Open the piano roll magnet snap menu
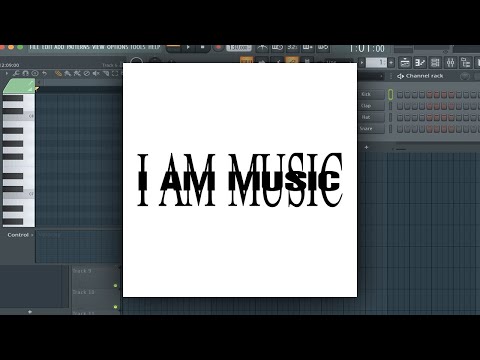Viewport: 480px width, 360px height. [25, 73]
